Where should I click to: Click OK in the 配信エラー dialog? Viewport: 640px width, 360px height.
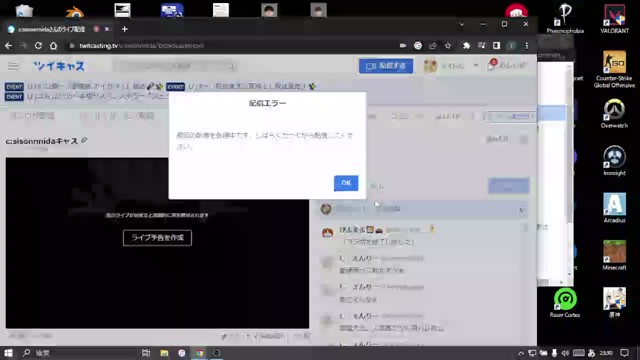click(346, 183)
